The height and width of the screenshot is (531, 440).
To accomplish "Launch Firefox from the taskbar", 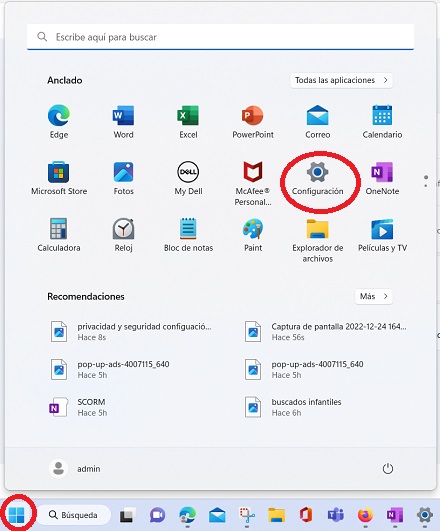I will click(x=365, y=515).
